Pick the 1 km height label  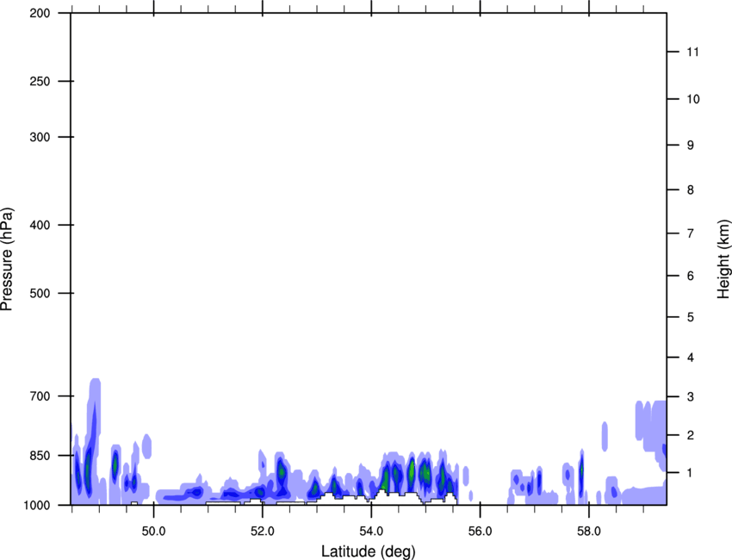[x=690, y=473]
